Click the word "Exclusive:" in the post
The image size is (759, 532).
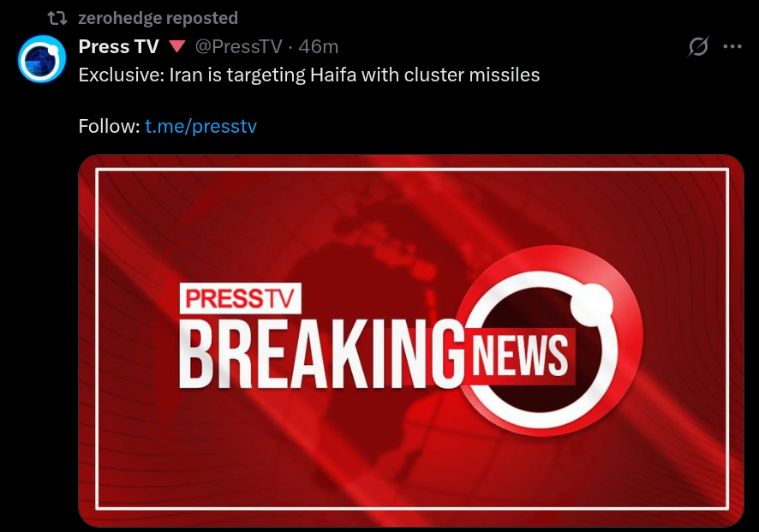121,75
